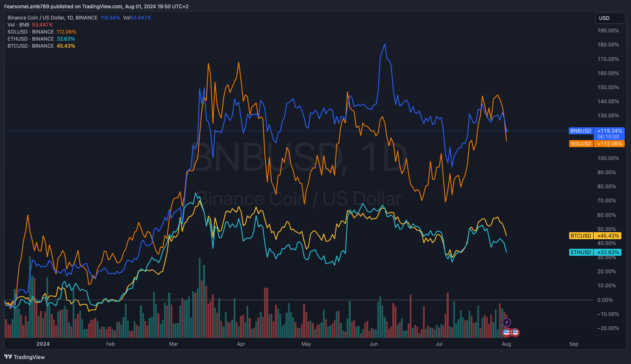Image resolution: width=631 pixels, height=364 pixels.
Task: Click the 0.00% price scale label
Action: (605, 300)
